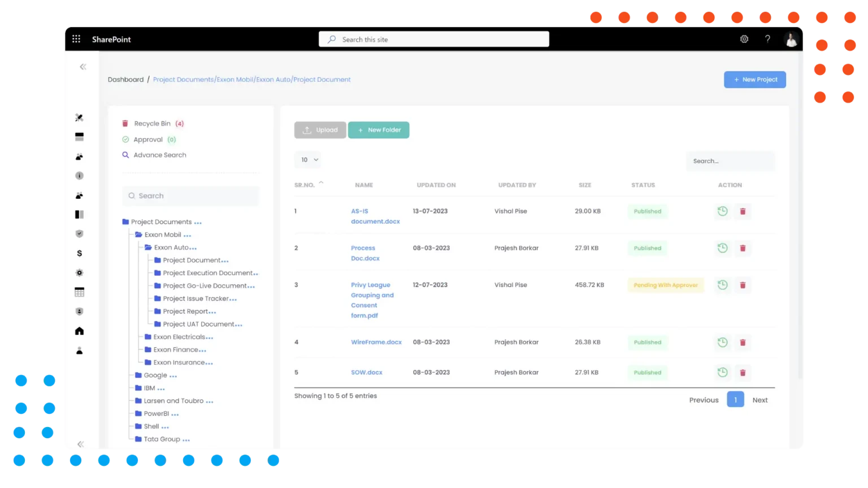Delete the Privy League consent form
The height and width of the screenshot is (488, 868).
[x=743, y=285]
